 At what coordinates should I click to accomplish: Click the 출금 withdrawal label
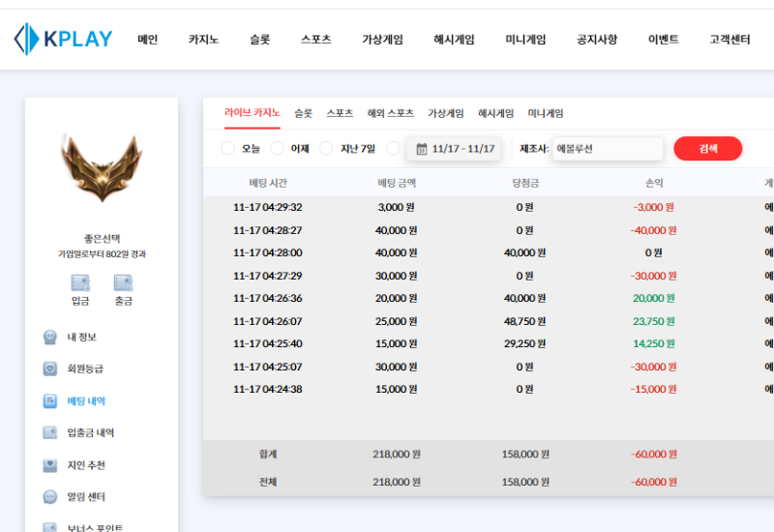coord(124,301)
